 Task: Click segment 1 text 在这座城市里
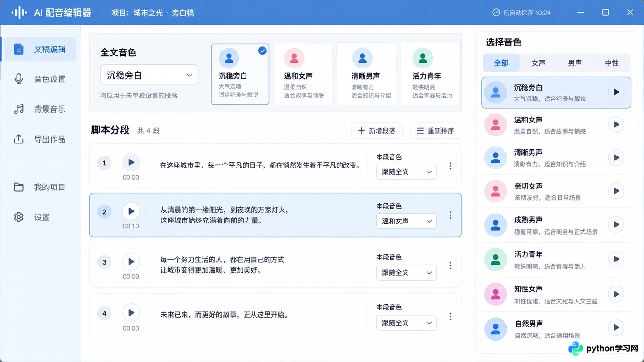pos(260,165)
